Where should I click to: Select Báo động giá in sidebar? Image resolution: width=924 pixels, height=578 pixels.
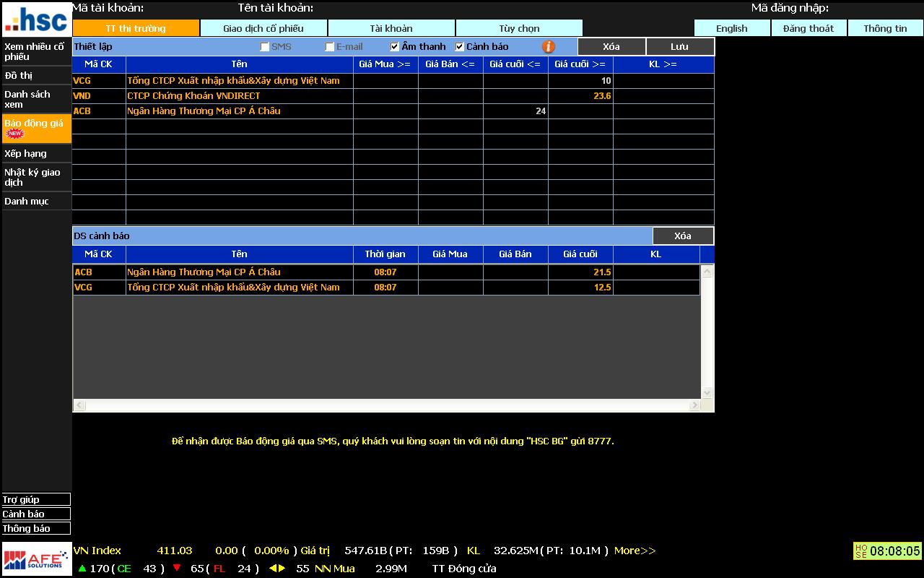click(36, 128)
